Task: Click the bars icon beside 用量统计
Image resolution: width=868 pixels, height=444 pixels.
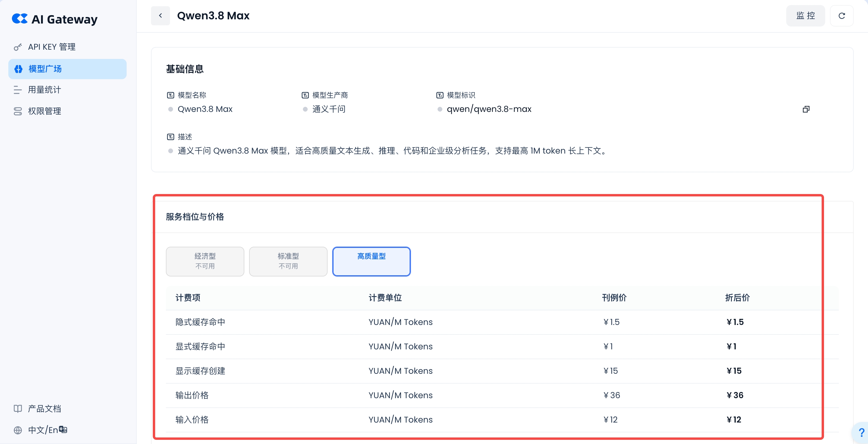Action: pos(18,90)
